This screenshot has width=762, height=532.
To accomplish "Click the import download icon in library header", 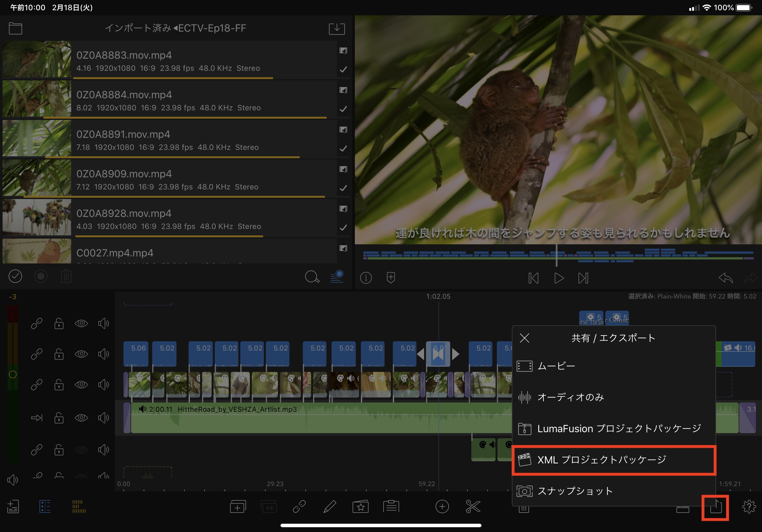I will coord(337,28).
